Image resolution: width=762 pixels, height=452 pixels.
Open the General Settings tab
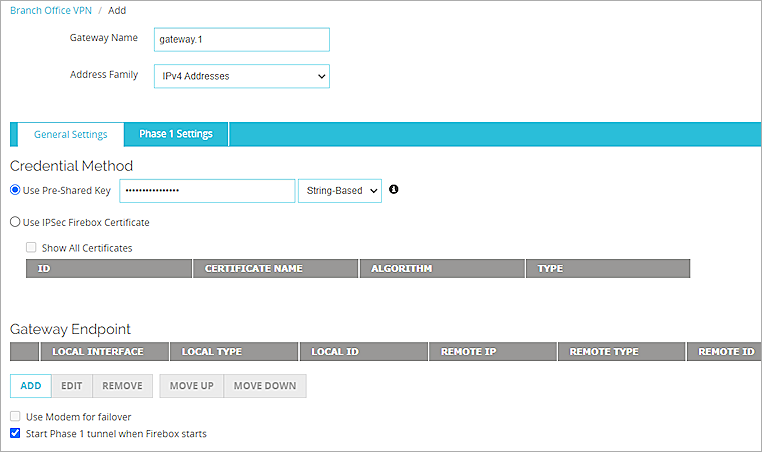(70, 134)
